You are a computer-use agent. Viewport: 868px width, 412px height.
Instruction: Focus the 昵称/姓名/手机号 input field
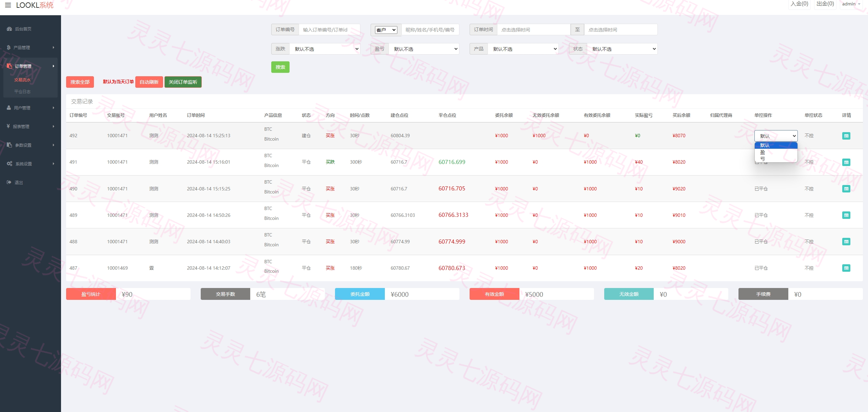(x=430, y=30)
